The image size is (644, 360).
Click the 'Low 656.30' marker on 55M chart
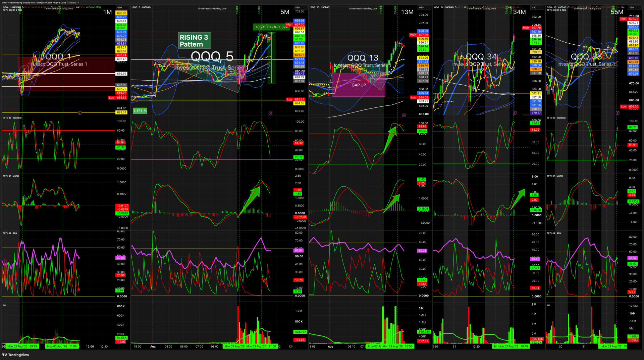pyautogui.click(x=630, y=107)
